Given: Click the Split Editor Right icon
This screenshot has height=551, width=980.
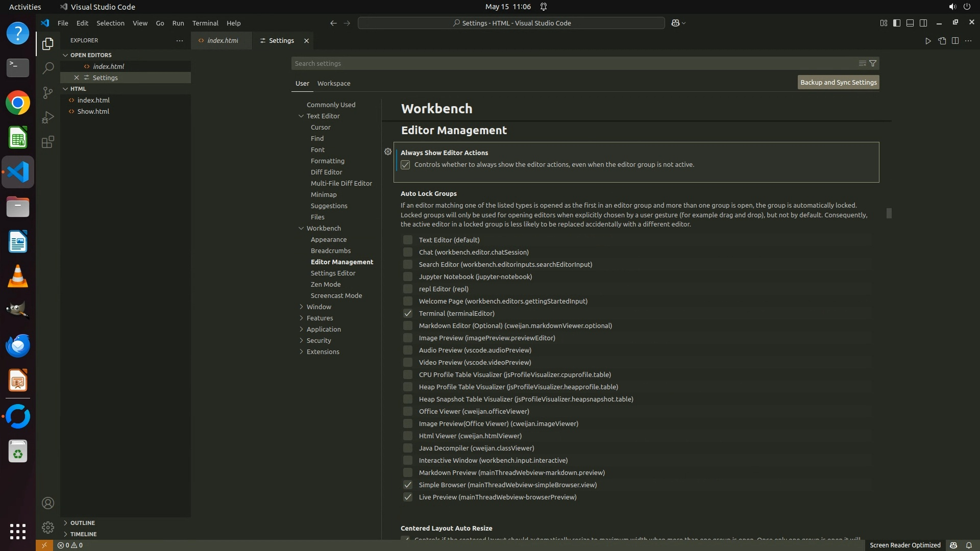Looking at the screenshot, I should (x=955, y=41).
